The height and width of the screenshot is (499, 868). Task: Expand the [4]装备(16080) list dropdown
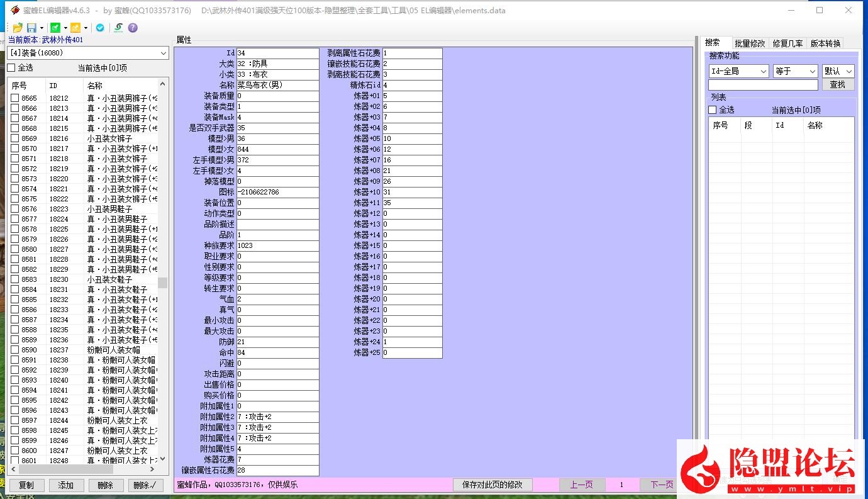tap(163, 53)
